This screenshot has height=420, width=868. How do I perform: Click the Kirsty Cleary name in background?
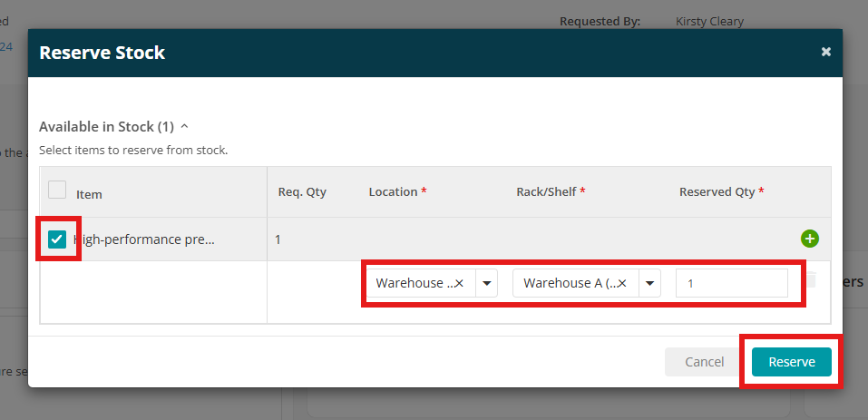(x=709, y=22)
